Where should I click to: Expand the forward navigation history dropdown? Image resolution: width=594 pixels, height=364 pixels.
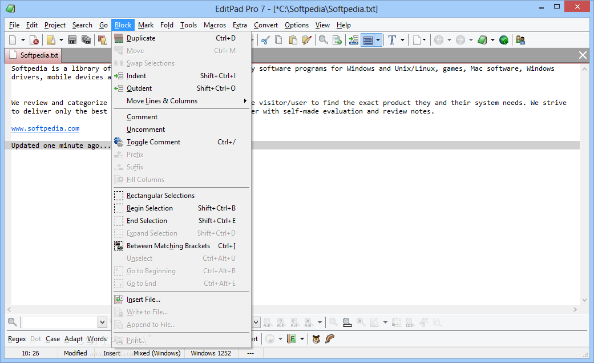click(471, 40)
